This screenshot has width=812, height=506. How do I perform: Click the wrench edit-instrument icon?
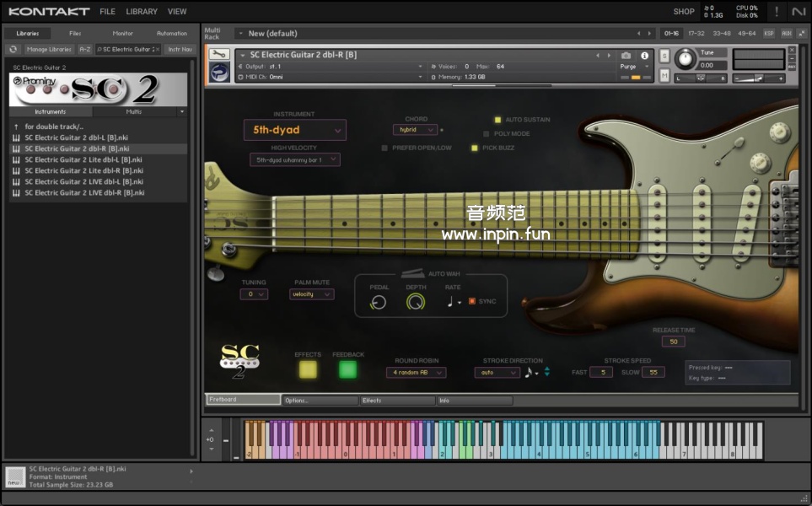point(219,55)
